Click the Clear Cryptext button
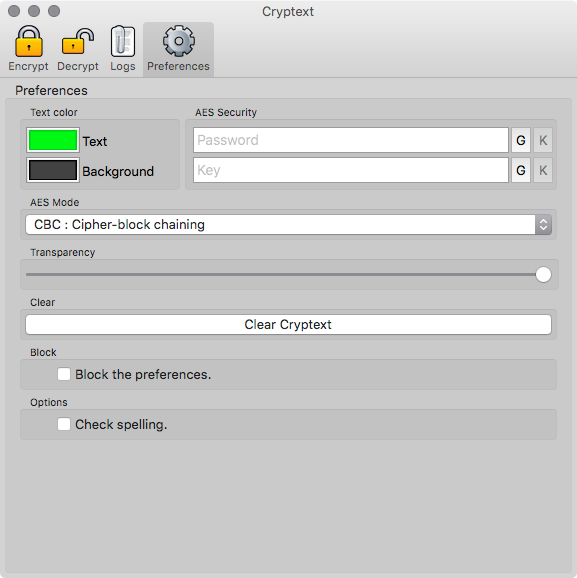The width and height of the screenshot is (577, 578). [288, 324]
